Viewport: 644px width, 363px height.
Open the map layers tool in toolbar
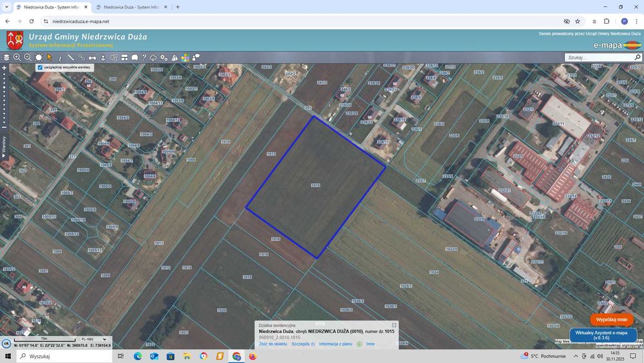(x=6, y=57)
